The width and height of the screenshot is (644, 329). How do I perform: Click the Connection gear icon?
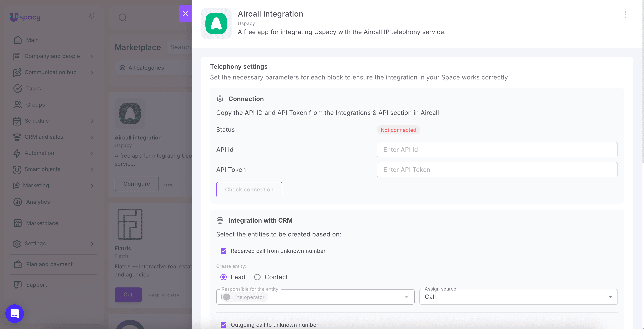point(220,99)
